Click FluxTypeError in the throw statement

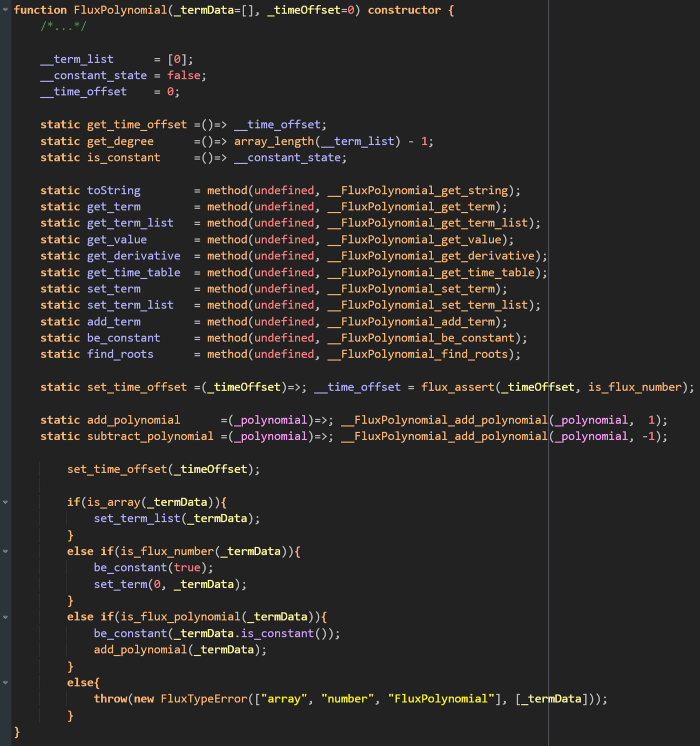tap(204, 698)
